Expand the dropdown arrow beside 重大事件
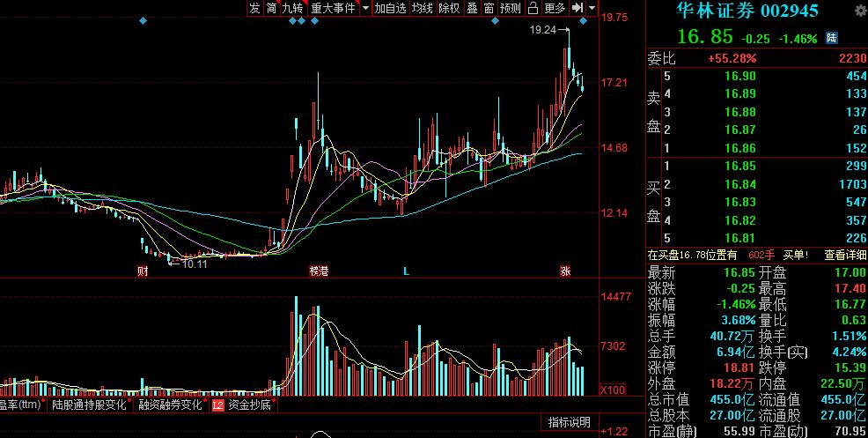Image resolution: width=868 pixels, height=438 pixels. (365, 8)
